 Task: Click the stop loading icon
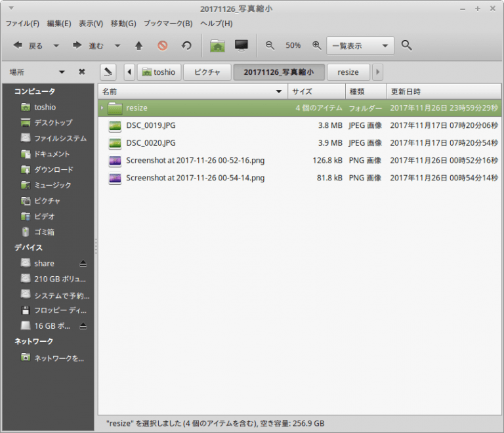[162, 46]
